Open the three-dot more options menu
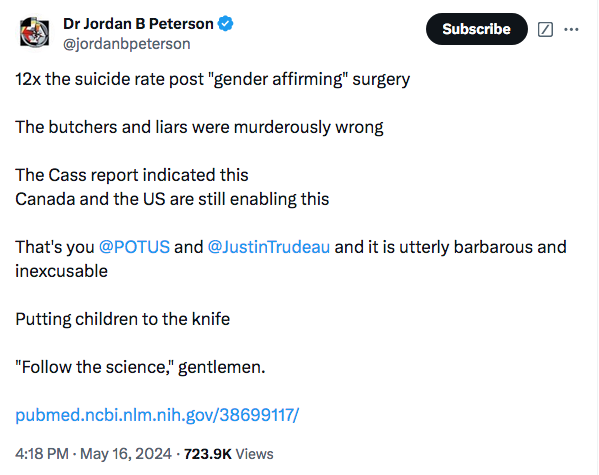This screenshot has height=475, width=599. [571, 29]
